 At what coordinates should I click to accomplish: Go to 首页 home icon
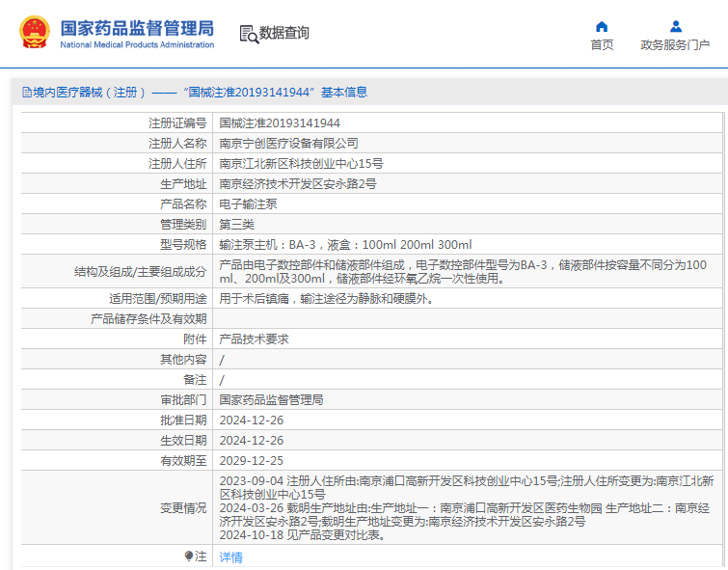(602, 26)
